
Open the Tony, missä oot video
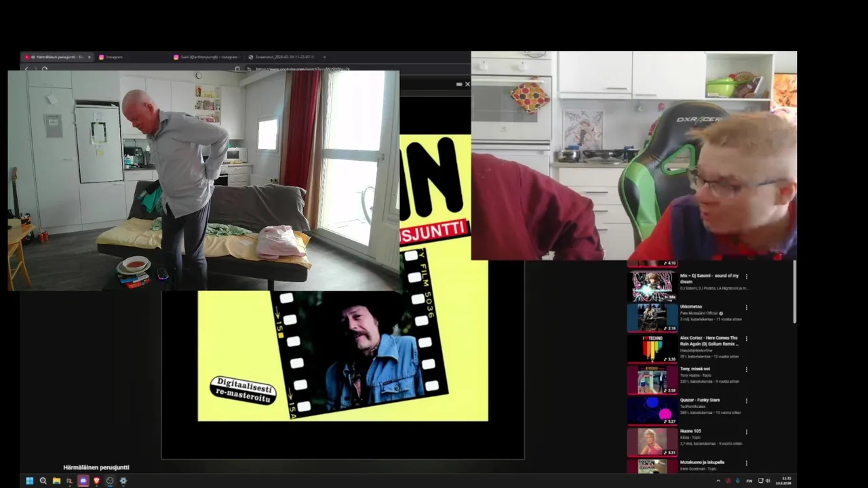[694, 369]
